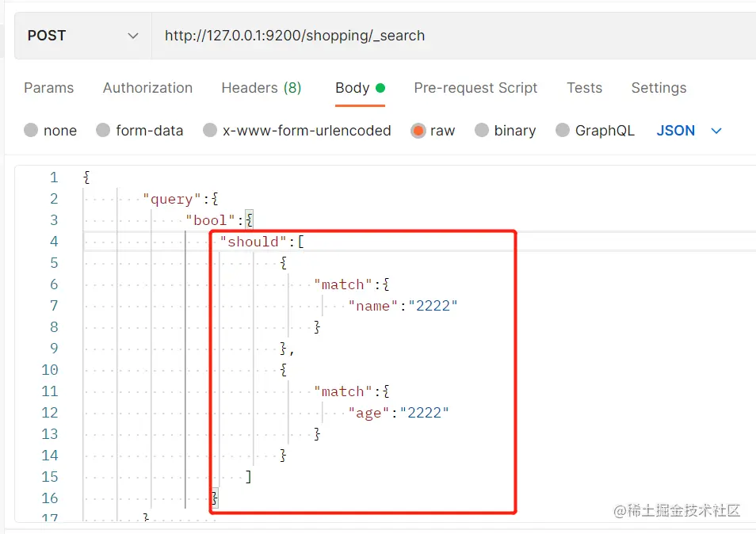The width and height of the screenshot is (756, 534).
Task: Open the Authorization tab
Action: (147, 88)
